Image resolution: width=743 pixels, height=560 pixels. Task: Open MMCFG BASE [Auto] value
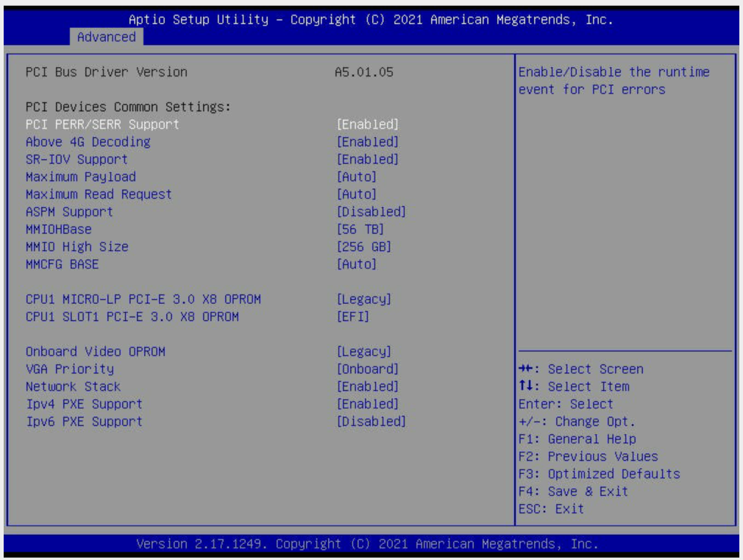(356, 264)
